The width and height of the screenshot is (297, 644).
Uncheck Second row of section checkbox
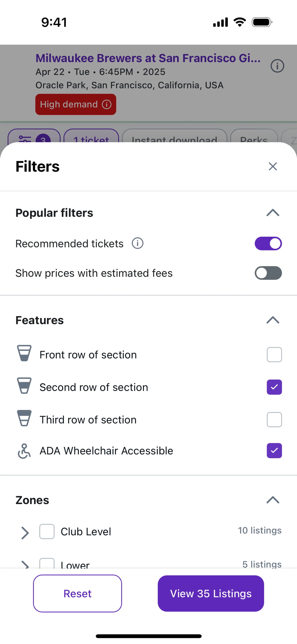pyautogui.click(x=274, y=387)
